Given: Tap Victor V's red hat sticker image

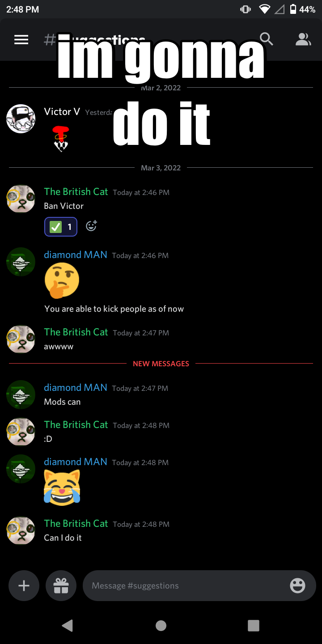Looking at the screenshot, I should pyautogui.click(x=61, y=138).
